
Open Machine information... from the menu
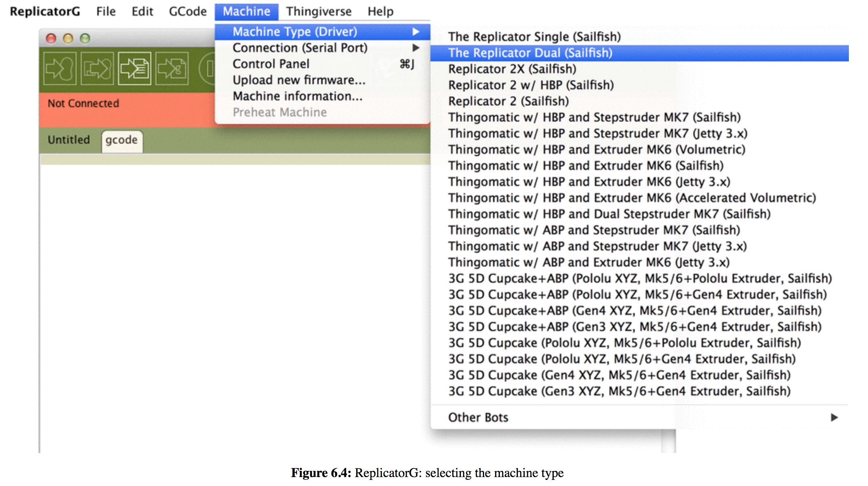point(297,96)
